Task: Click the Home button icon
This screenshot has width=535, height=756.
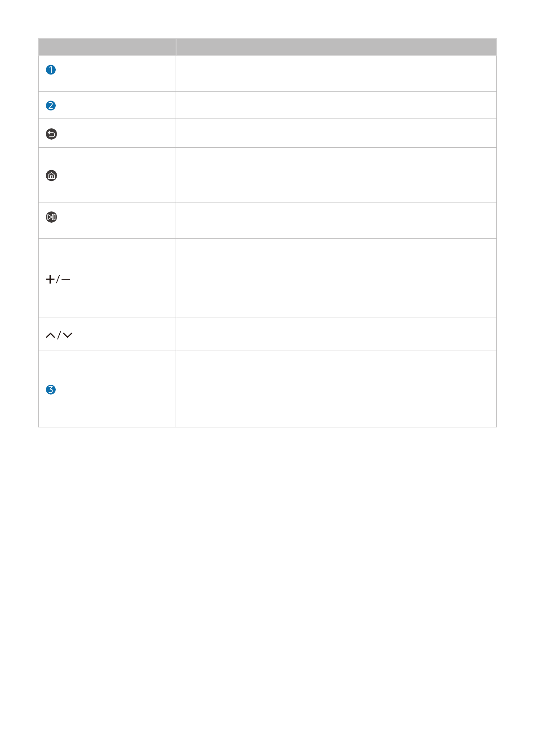Action: tap(52, 176)
